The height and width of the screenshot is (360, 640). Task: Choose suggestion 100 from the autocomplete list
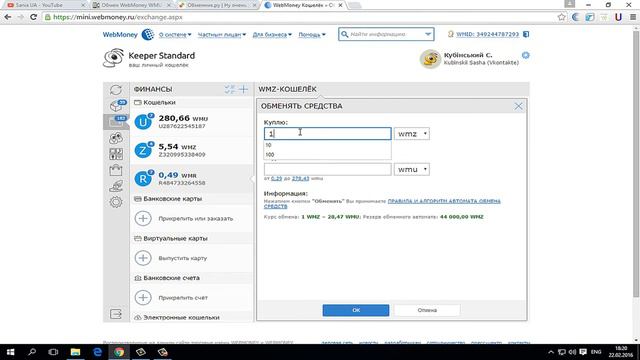click(327, 155)
